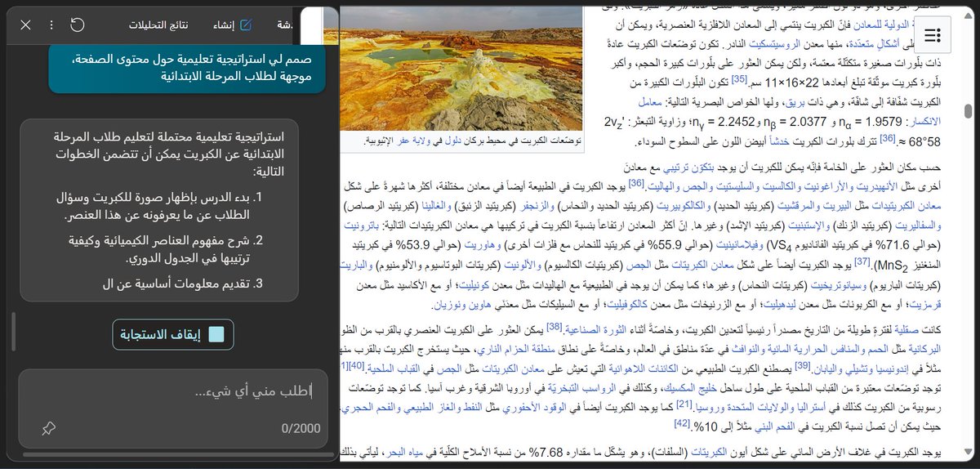Open the مياه البحر link
This screenshot has height=469, width=980.
(403, 451)
